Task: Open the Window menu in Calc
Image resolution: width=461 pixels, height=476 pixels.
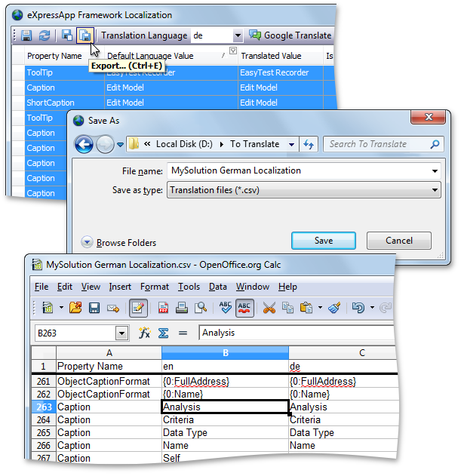Action: (253, 287)
